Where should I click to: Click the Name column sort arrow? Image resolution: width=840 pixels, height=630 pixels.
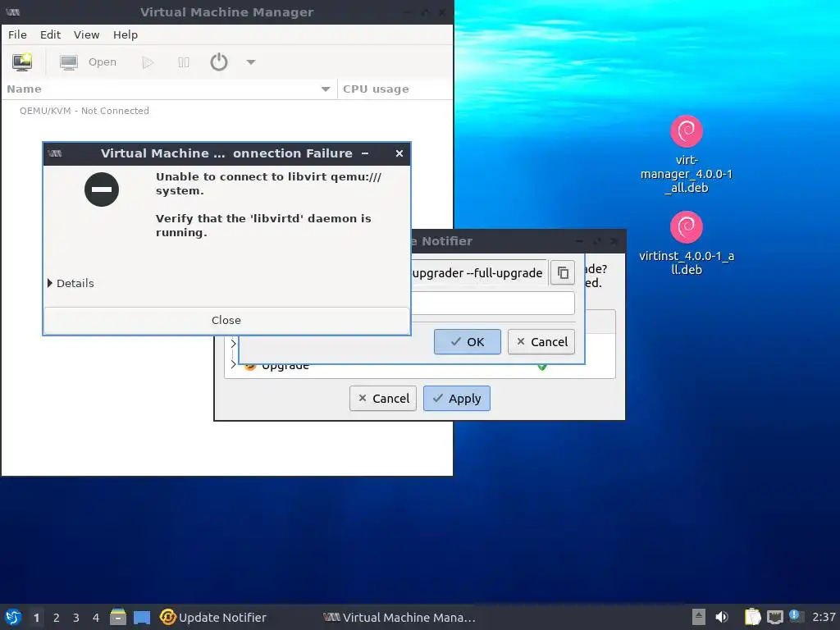pos(325,89)
